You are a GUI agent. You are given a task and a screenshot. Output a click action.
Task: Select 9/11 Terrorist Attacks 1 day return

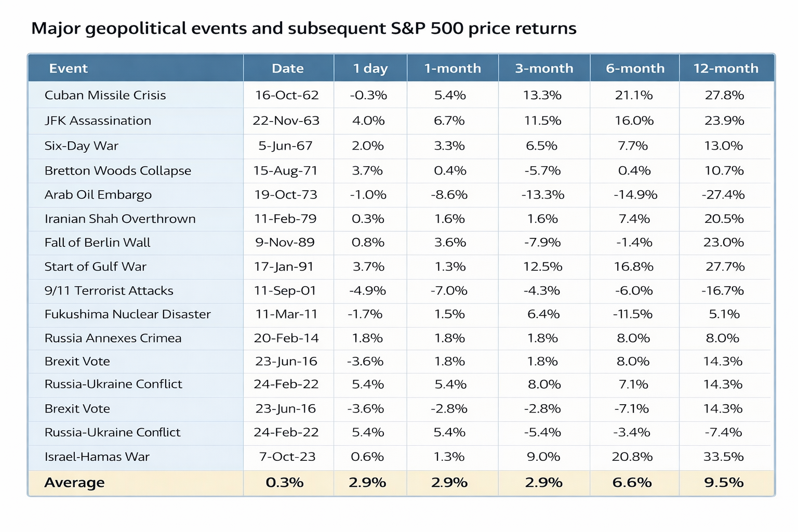368,290
